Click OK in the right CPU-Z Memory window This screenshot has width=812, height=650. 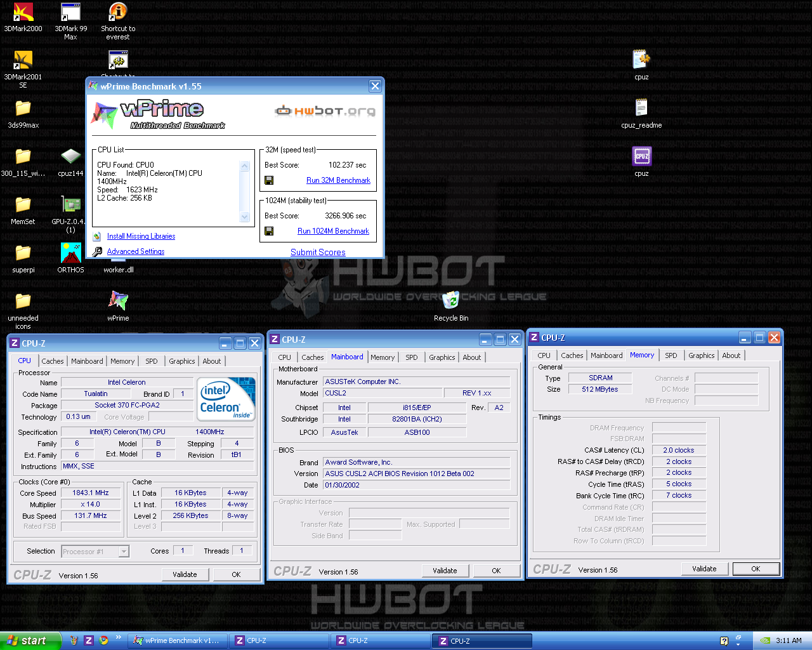(x=756, y=569)
